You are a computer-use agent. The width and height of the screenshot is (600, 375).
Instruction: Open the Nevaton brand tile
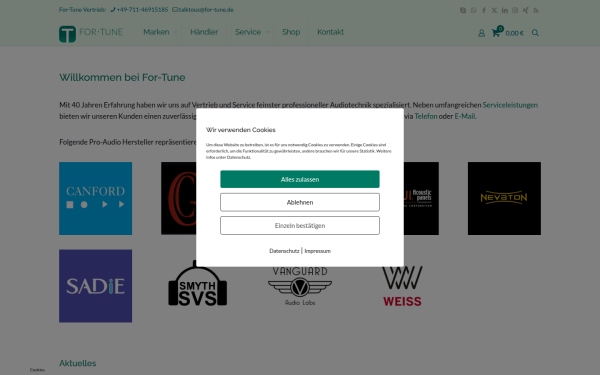[504, 198]
